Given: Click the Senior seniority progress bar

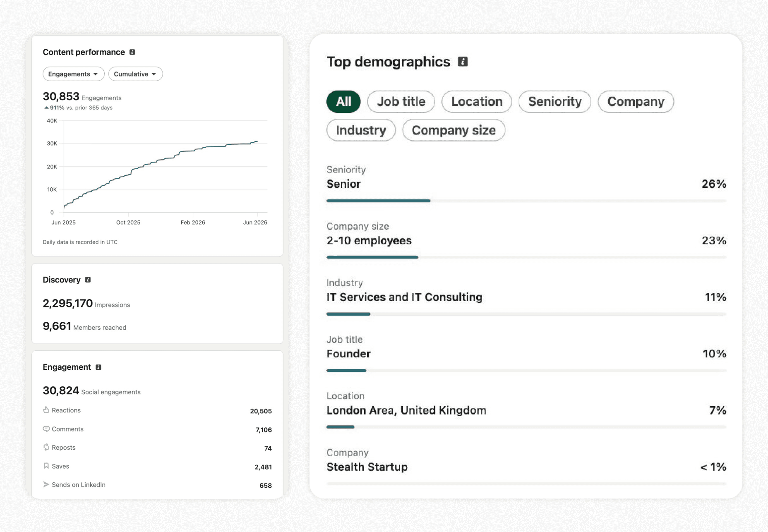Looking at the screenshot, I should 526,201.
